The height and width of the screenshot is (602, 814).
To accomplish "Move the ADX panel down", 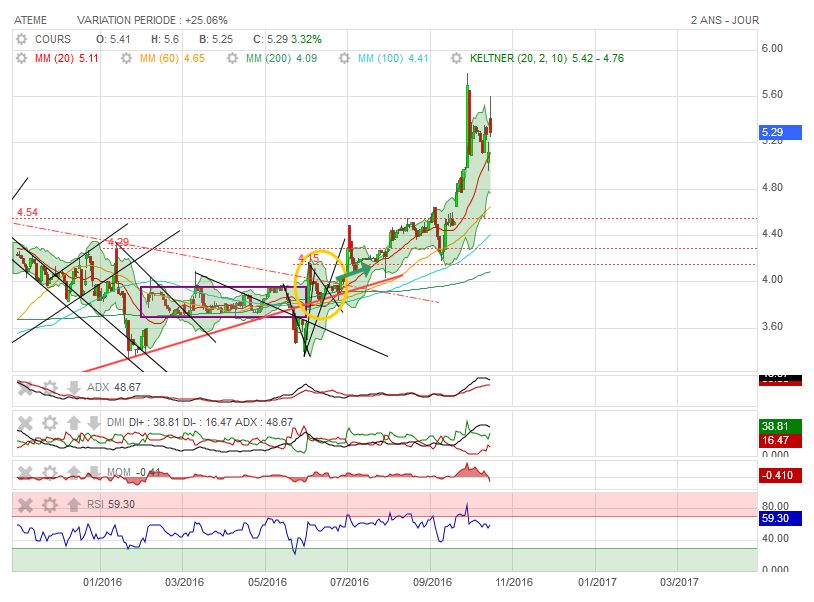I will click(x=74, y=387).
